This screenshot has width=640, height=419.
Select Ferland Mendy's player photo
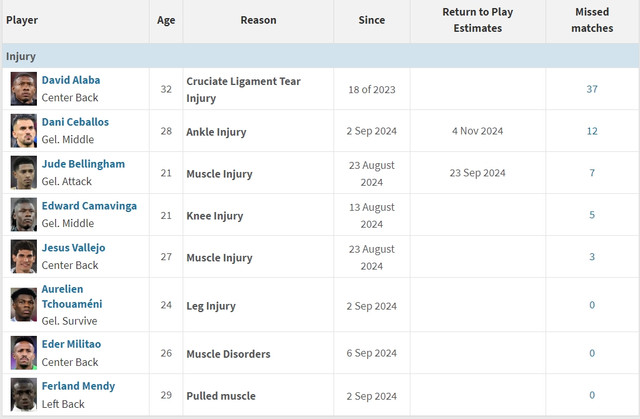pos(24,395)
